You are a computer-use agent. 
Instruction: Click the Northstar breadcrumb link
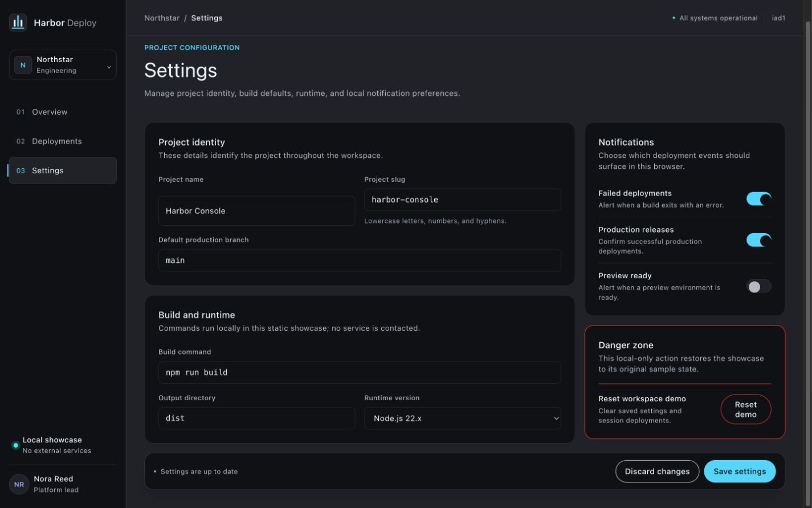tap(162, 18)
